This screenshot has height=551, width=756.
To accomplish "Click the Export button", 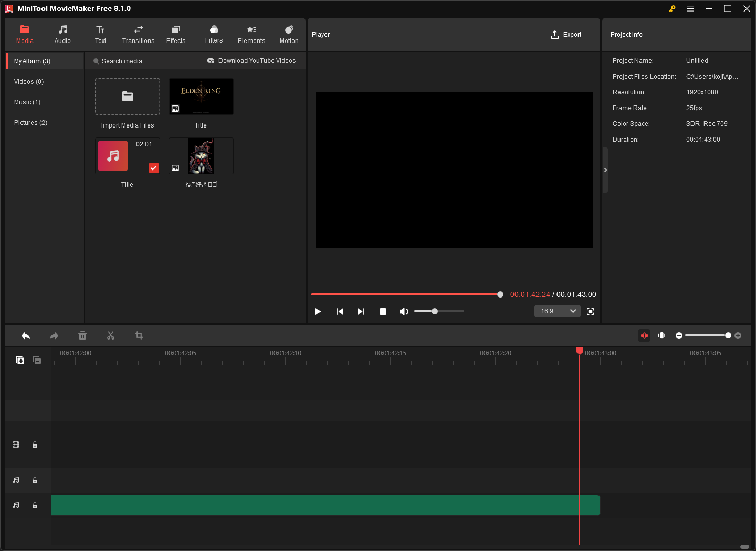I will click(566, 35).
